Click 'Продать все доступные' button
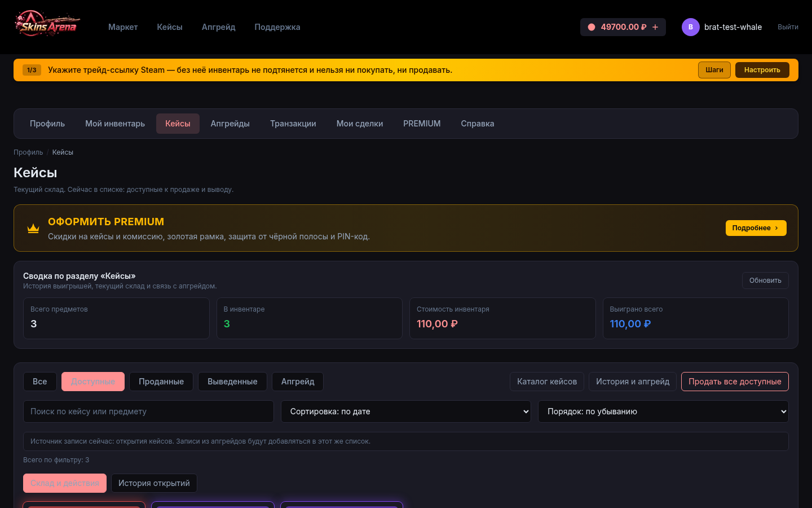 click(735, 382)
